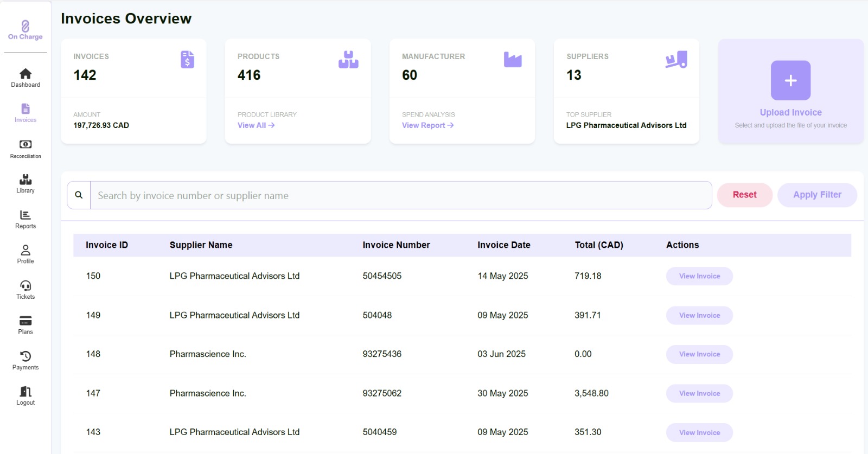Click the On Charge logo
Screen dimensions: 868x454
[x=25, y=30]
